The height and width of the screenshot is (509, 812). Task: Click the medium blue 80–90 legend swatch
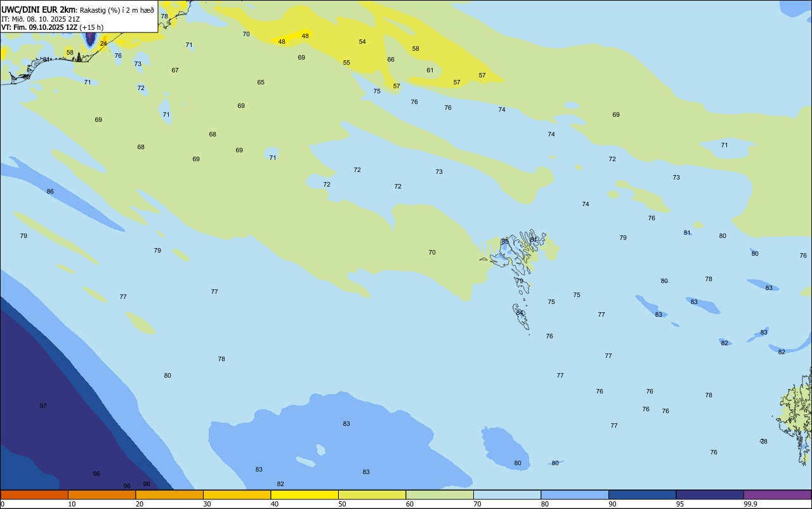575,494
